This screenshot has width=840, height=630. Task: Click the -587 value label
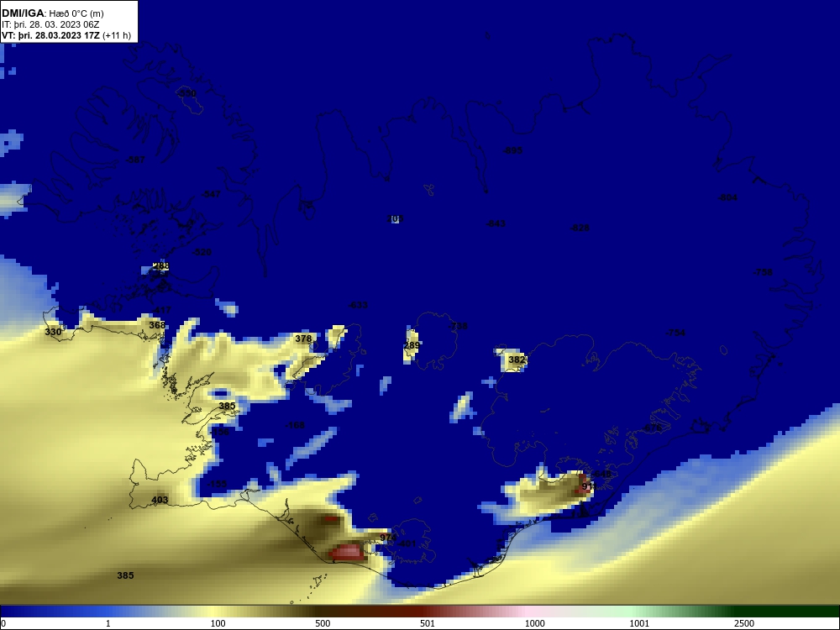tap(135, 160)
